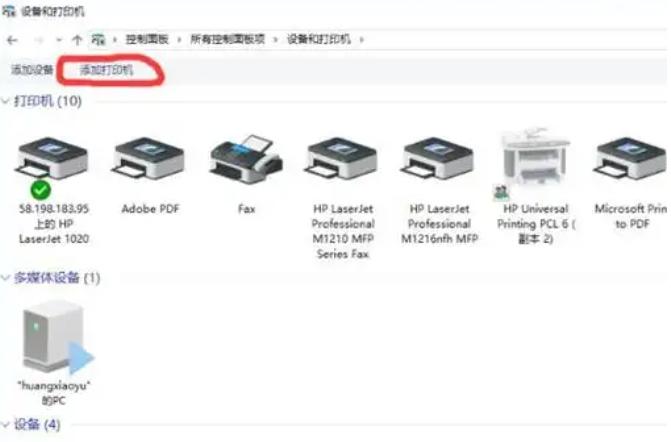
Task: Click the 设备 (4) group heading
Action: 37,424
